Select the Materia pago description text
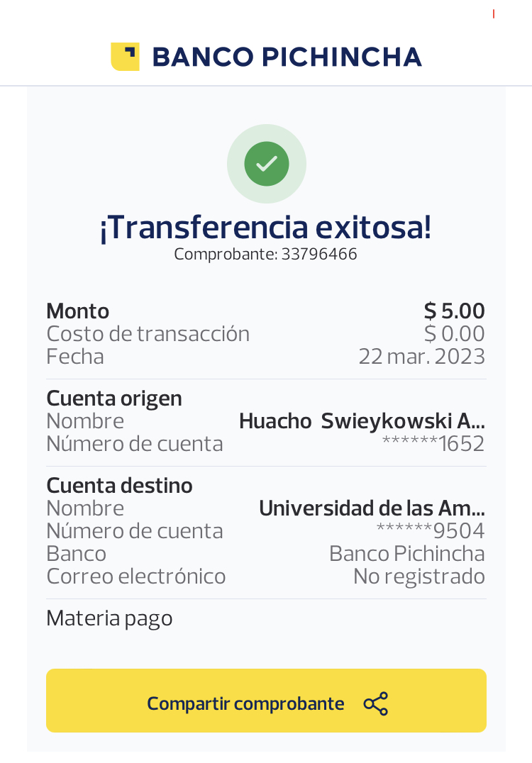The height and width of the screenshot is (763, 532). point(109,618)
